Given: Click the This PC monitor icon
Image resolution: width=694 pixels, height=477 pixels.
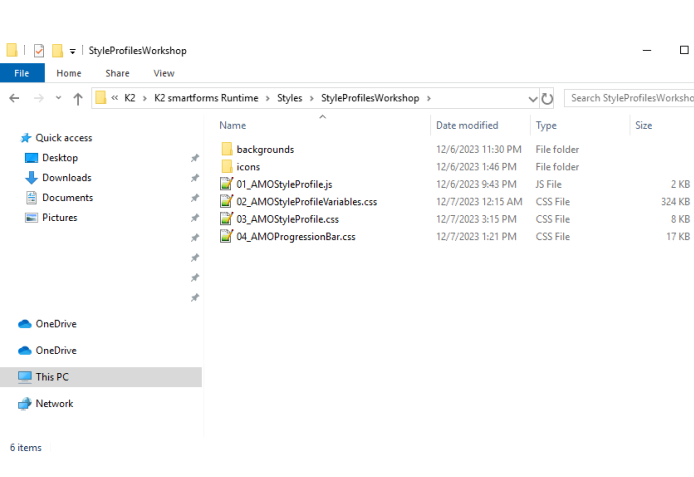Looking at the screenshot, I should 25,377.
